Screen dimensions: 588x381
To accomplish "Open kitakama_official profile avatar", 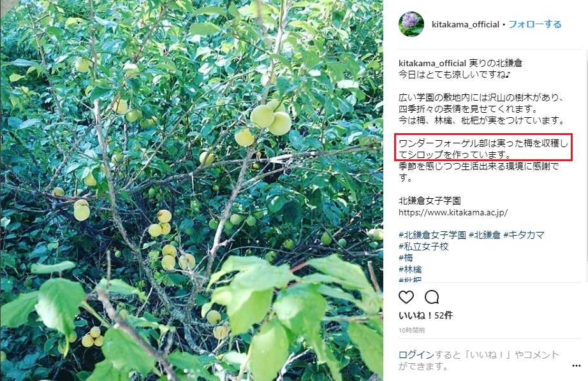I will (x=411, y=24).
